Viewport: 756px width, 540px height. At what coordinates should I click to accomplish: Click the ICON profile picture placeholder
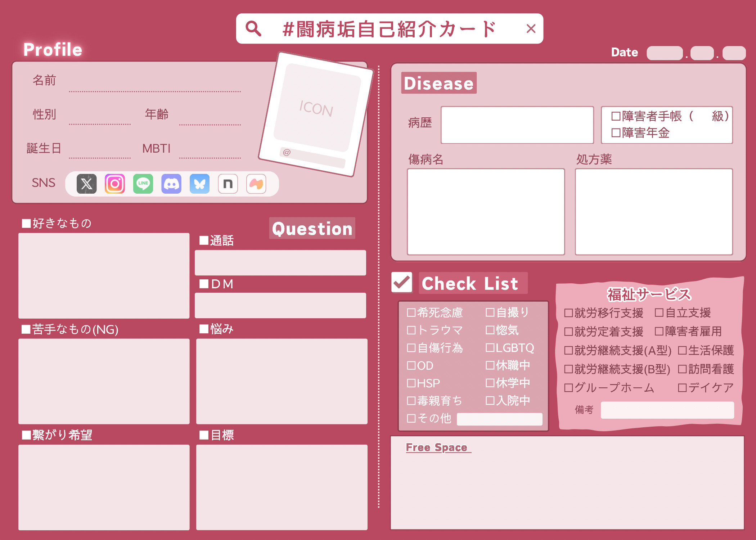(317, 108)
